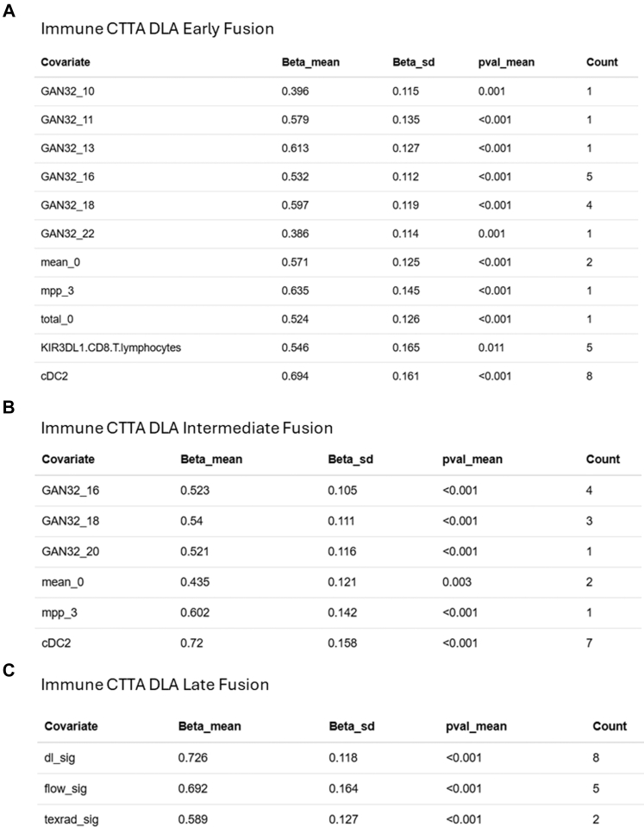Viewport: 644px width, 827px height.
Task: Click the flow_sig covariate label
Action: (x=66, y=788)
